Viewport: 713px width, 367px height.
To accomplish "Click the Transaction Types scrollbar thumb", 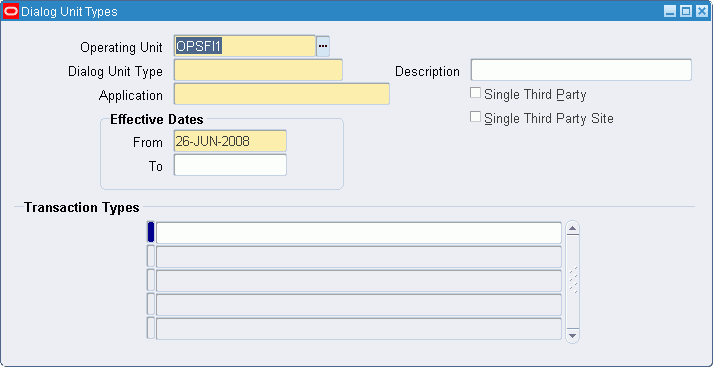I will [572, 280].
